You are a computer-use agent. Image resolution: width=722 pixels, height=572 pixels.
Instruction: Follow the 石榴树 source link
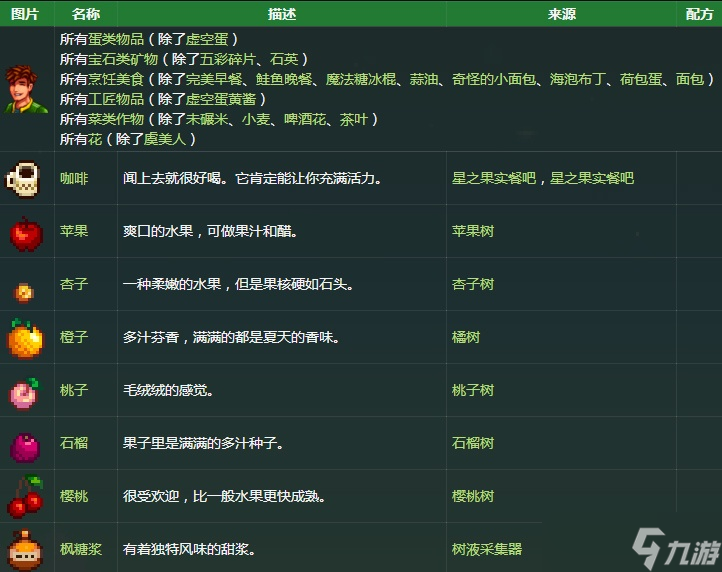point(473,443)
